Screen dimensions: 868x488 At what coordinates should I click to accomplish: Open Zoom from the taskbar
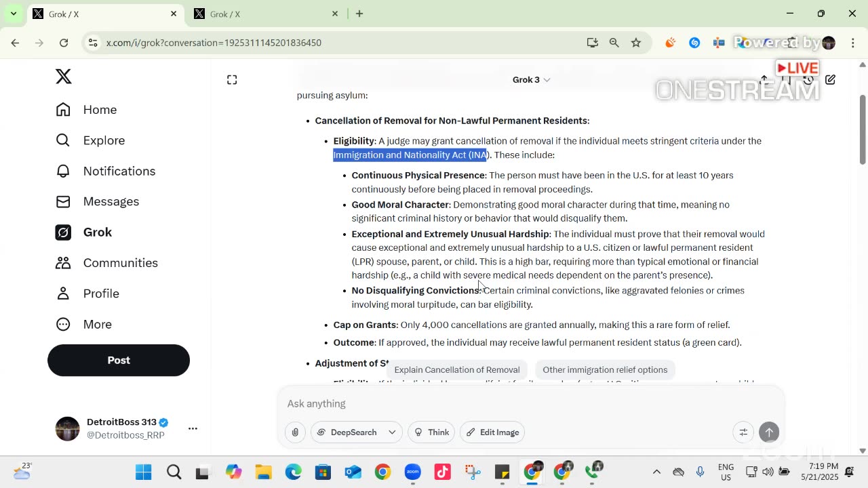click(412, 472)
